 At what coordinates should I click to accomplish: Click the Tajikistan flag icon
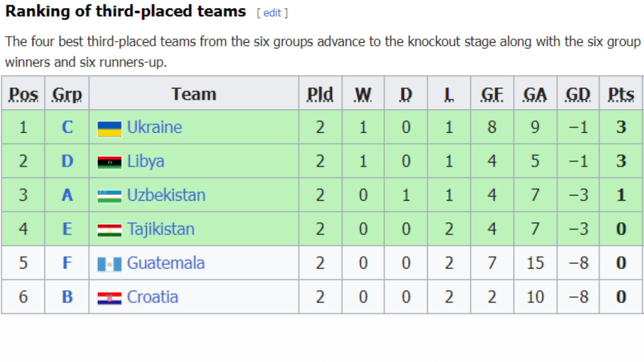[x=109, y=230]
